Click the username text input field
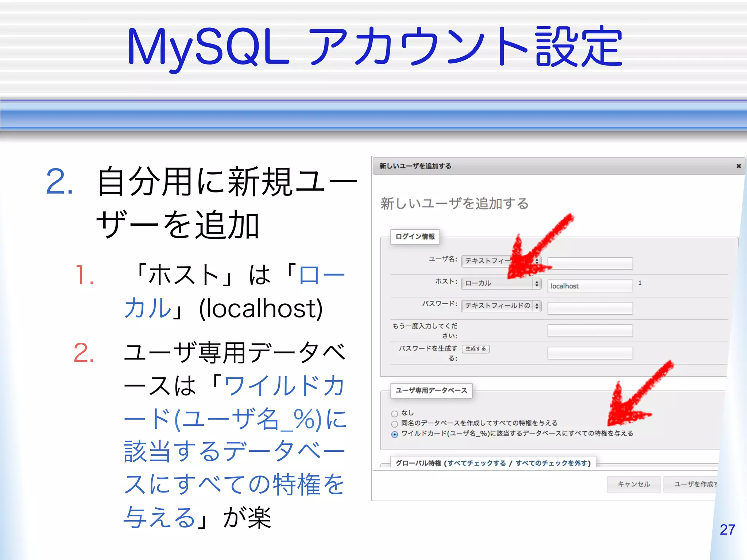Image resolution: width=747 pixels, height=560 pixels. (x=590, y=263)
